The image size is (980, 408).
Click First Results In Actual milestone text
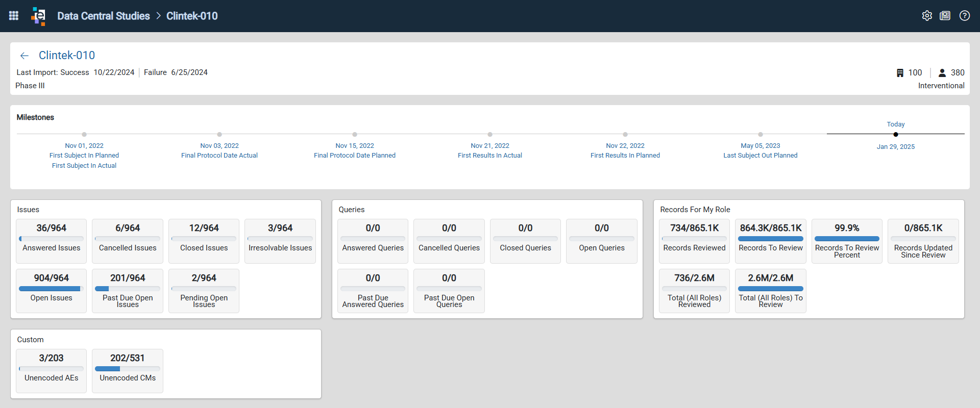point(490,156)
